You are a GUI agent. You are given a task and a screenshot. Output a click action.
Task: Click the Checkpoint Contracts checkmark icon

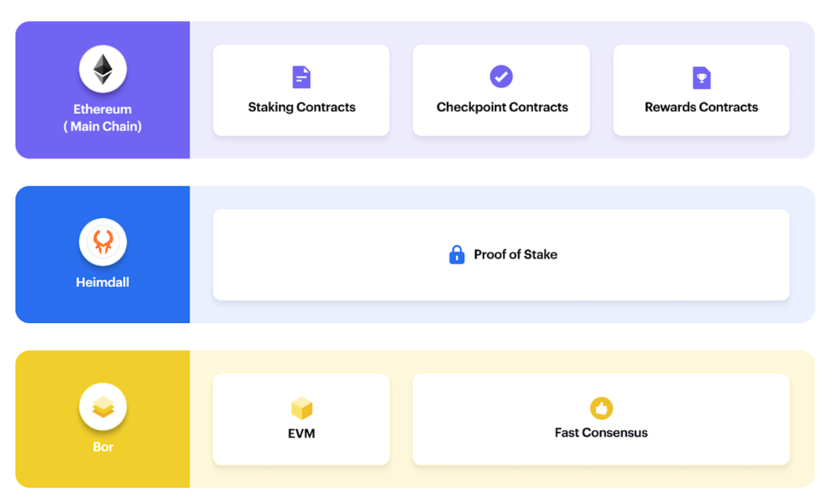pyautogui.click(x=501, y=76)
